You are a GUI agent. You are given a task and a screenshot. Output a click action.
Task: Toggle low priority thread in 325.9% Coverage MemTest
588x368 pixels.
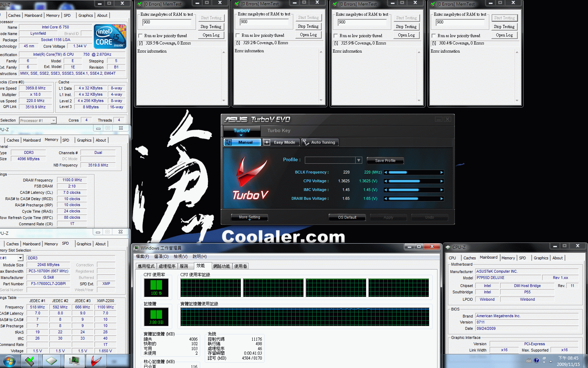point(336,36)
